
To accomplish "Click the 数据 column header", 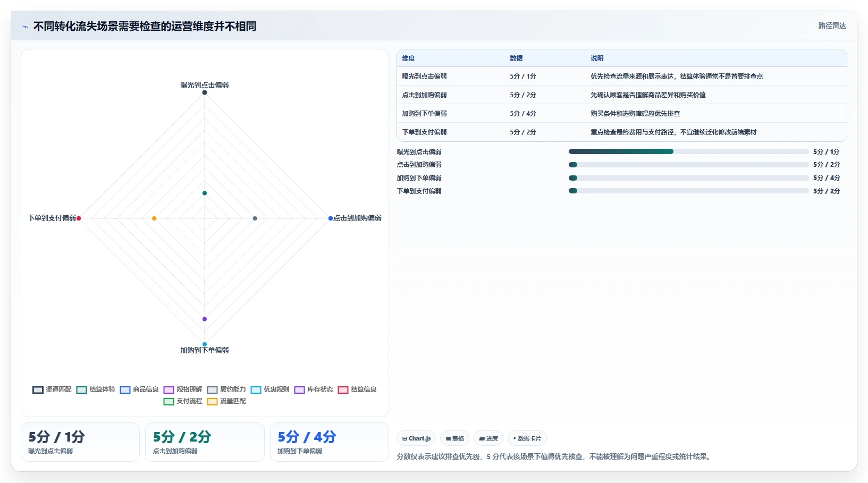I will click(516, 58).
